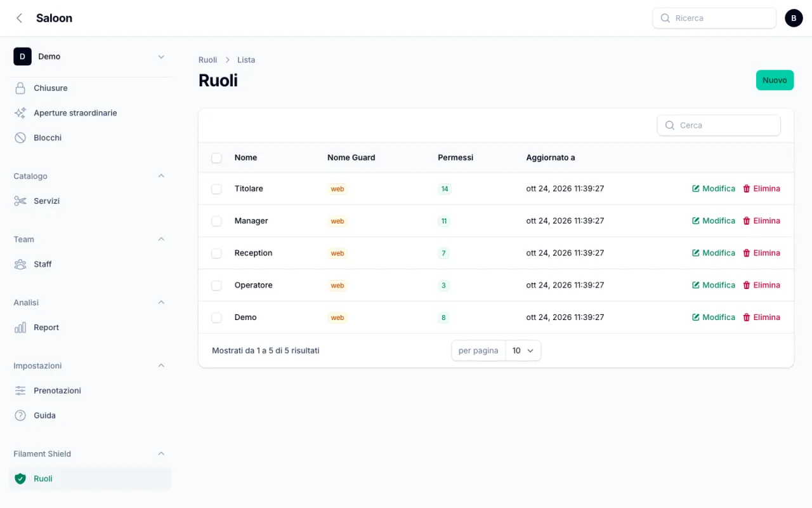Collapse the Filament Shield sidebar group
This screenshot has width=812, height=508.
click(161, 454)
